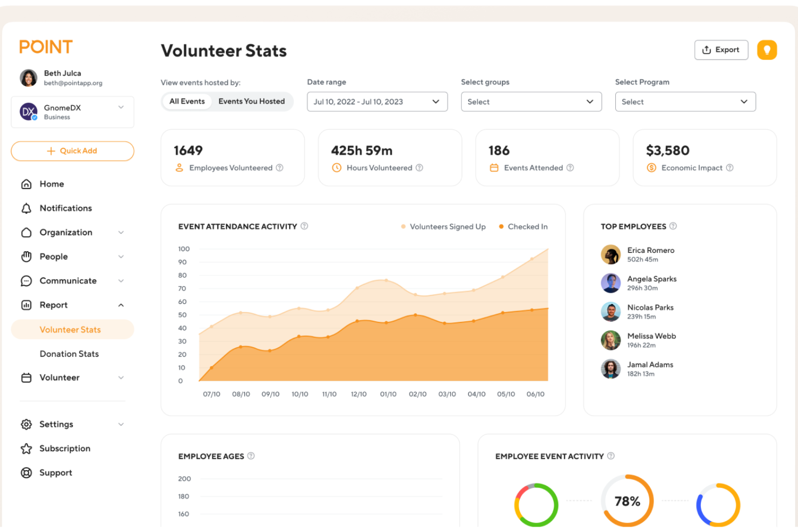Open the Volunteer calendar icon

click(x=26, y=378)
